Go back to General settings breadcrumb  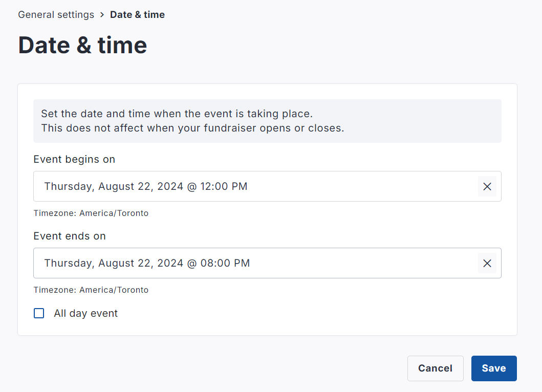pos(56,14)
